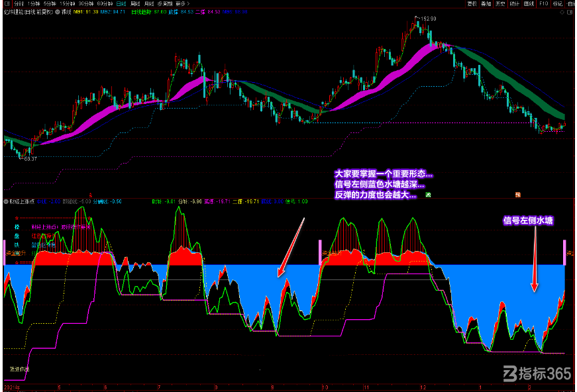Click the 底撑: -19.71 sub-chart label
577x392 pixels.
217,201
